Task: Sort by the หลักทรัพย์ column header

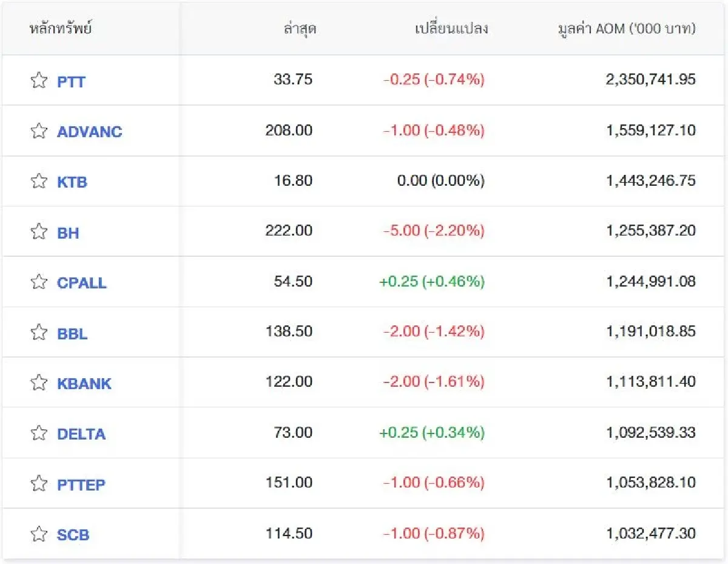Action: point(60,29)
